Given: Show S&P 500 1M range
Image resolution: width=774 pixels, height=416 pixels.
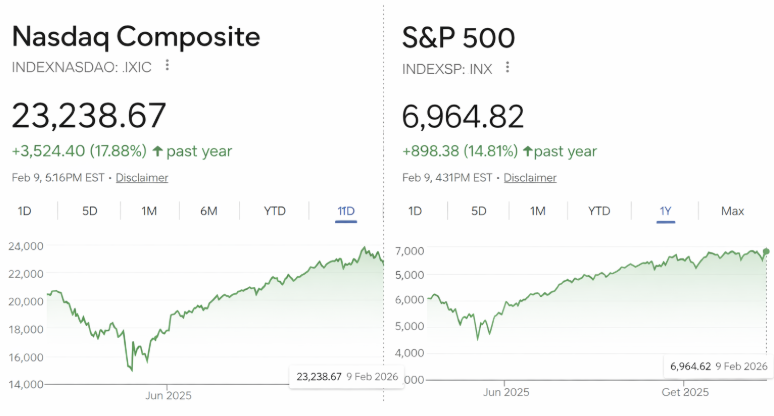Looking at the screenshot, I should pyautogui.click(x=538, y=211).
